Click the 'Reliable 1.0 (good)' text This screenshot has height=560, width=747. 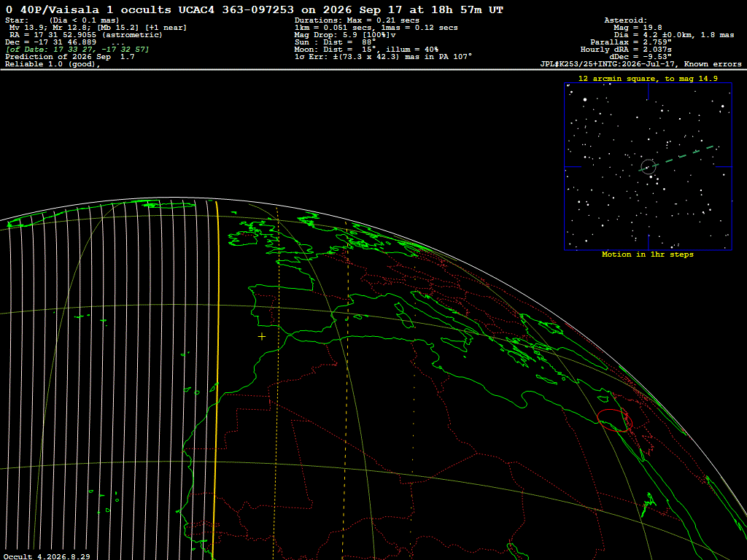pyautogui.click(x=53, y=64)
